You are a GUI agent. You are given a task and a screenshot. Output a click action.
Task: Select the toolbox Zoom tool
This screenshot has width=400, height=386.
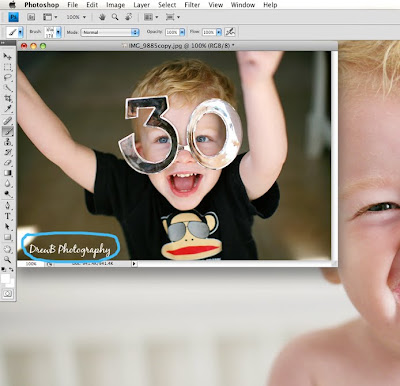click(x=7, y=259)
